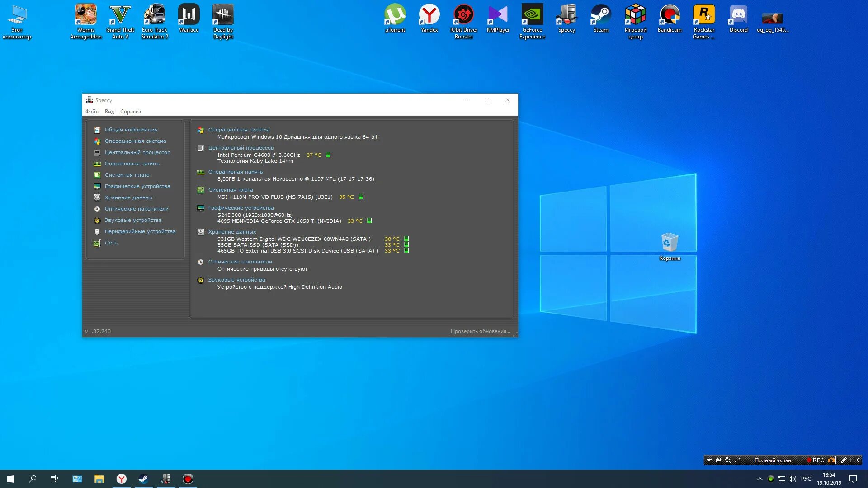Click Проверить обновления link
Image resolution: width=868 pixels, height=488 pixels.
click(x=480, y=331)
